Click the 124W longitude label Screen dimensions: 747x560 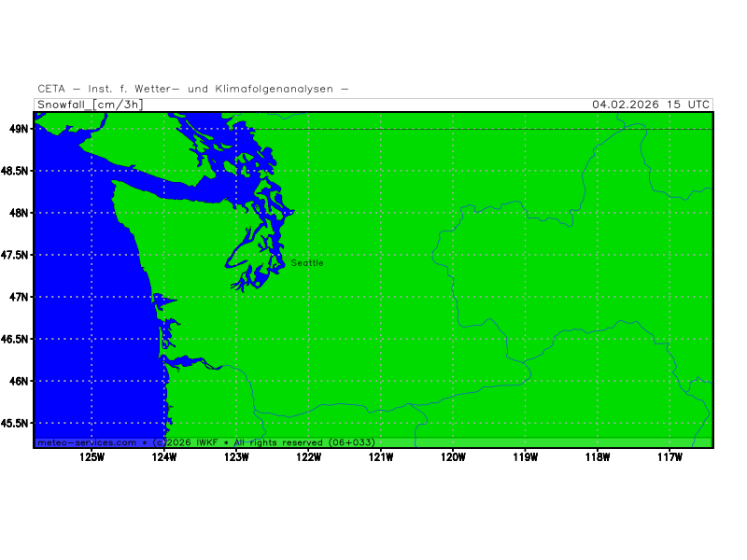164,457
